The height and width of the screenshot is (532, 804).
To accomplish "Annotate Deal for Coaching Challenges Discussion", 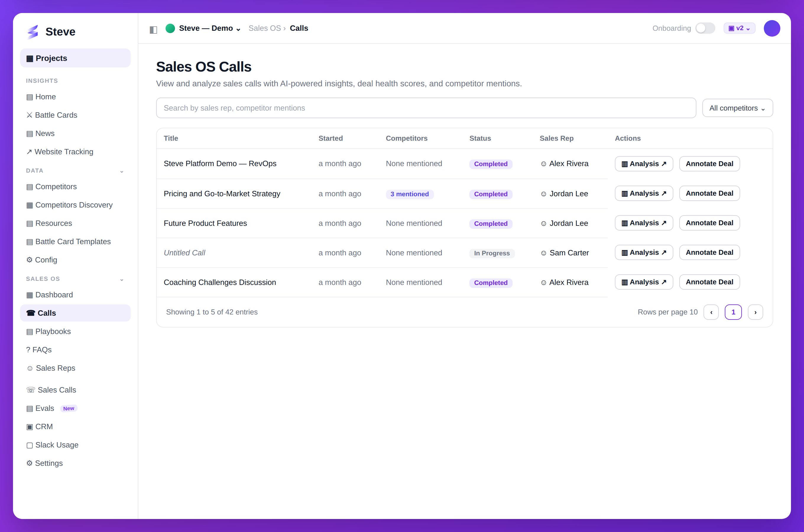I will 709,282.
